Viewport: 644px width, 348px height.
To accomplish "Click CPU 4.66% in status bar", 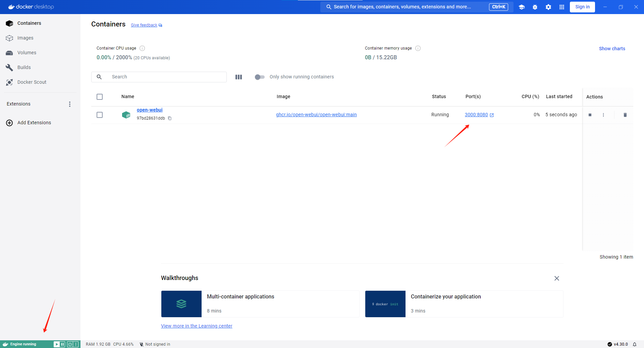I will tap(123, 344).
